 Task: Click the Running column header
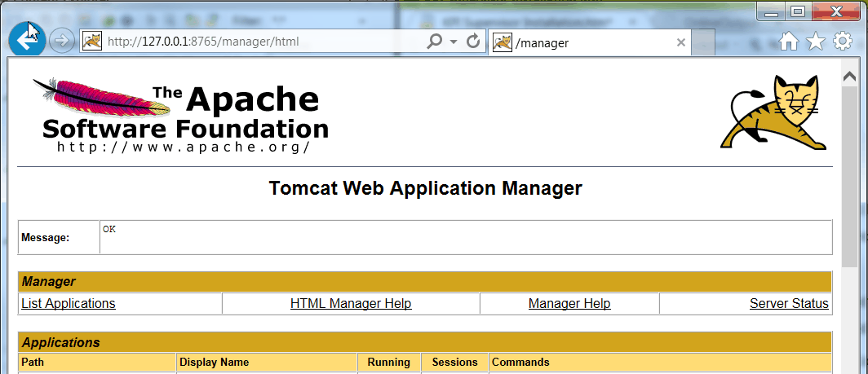pyautogui.click(x=389, y=363)
